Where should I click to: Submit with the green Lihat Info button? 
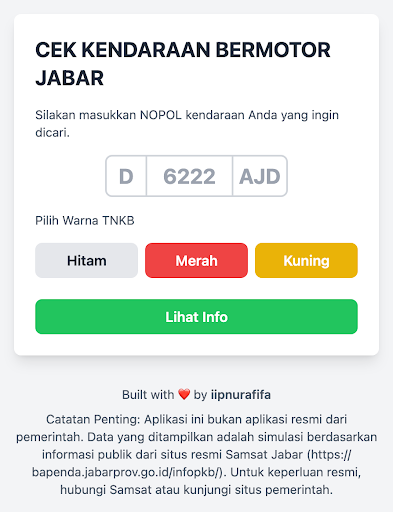(196, 316)
